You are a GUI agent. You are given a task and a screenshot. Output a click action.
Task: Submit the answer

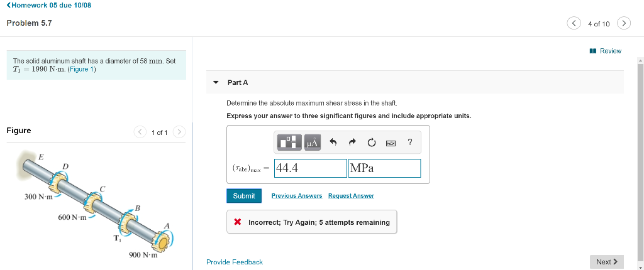click(x=244, y=196)
